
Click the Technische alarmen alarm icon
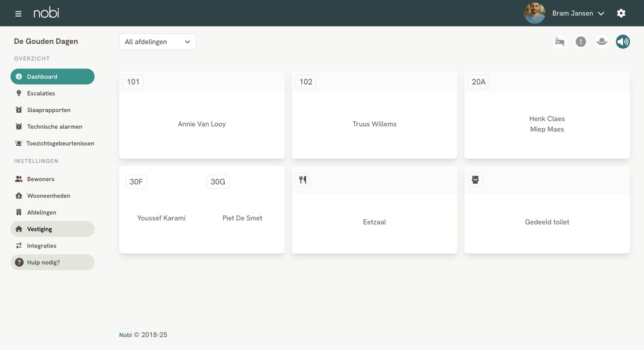[18, 127]
